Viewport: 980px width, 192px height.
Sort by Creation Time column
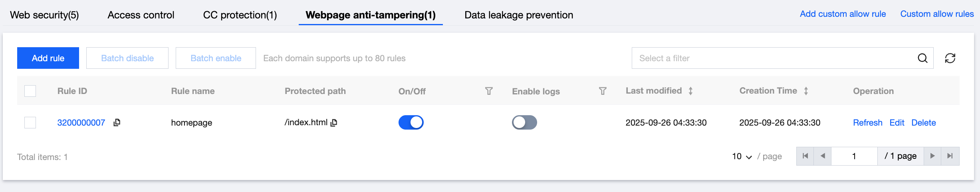click(806, 91)
